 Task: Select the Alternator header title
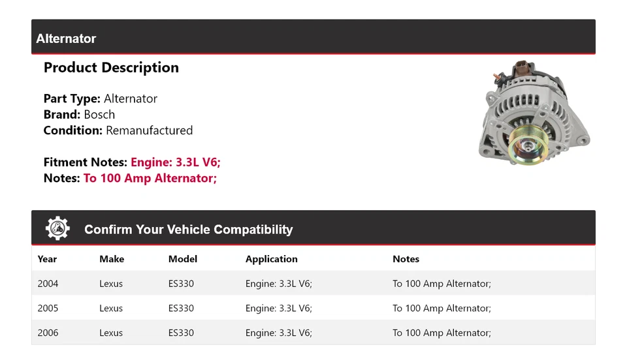pos(66,38)
